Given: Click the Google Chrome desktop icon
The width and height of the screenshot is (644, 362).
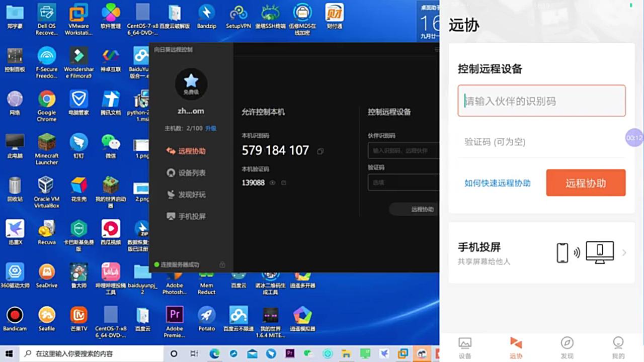Looking at the screenshot, I should point(47,106).
